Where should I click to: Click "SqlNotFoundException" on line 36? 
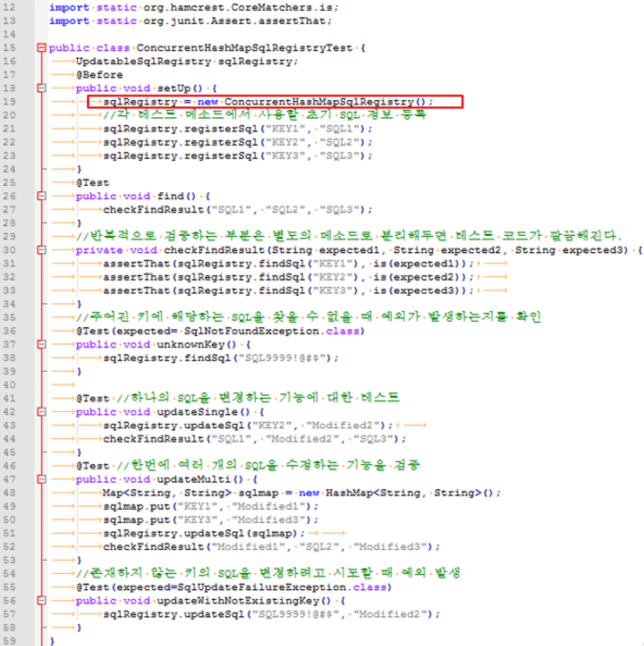[x=252, y=331]
